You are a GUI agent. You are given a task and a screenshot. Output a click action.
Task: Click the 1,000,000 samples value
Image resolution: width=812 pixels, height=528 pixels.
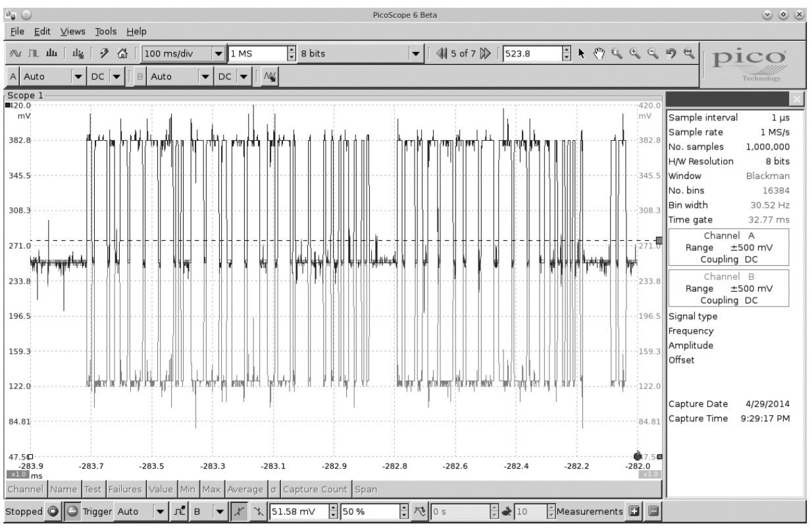(767, 147)
